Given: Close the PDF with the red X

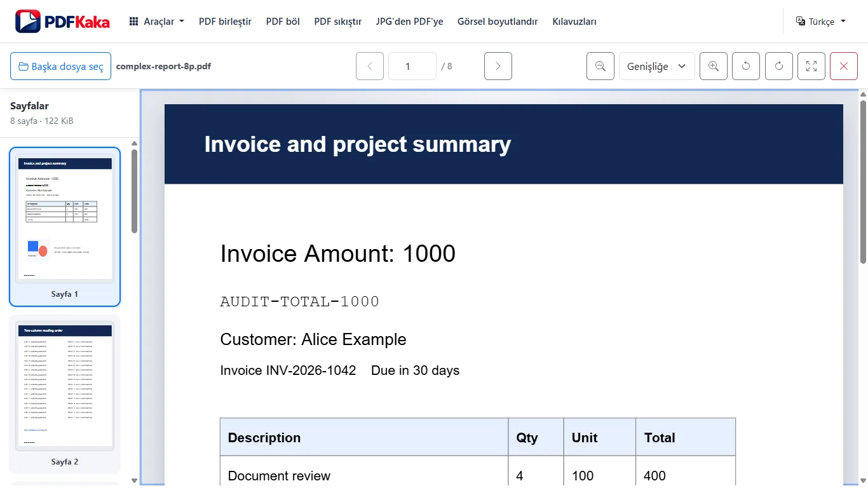Looking at the screenshot, I should coord(844,66).
